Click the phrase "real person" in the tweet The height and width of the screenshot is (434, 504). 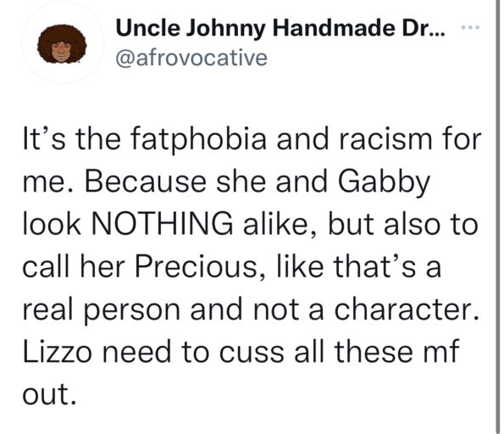point(102,310)
